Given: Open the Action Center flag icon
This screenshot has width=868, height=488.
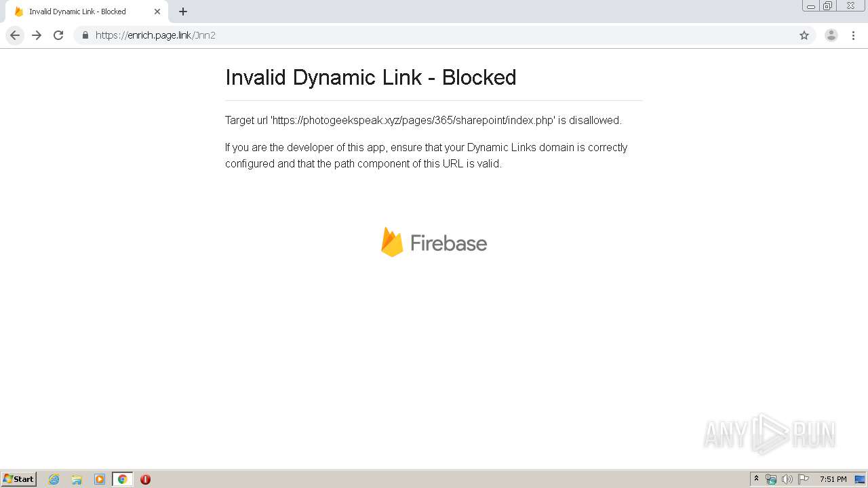Looking at the screenshot, I should (804, 479).
